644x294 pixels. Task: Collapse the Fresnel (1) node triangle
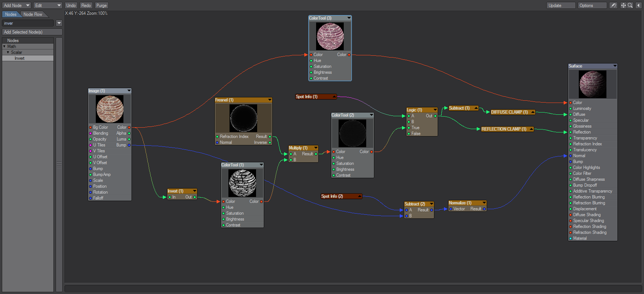(270, 100)
